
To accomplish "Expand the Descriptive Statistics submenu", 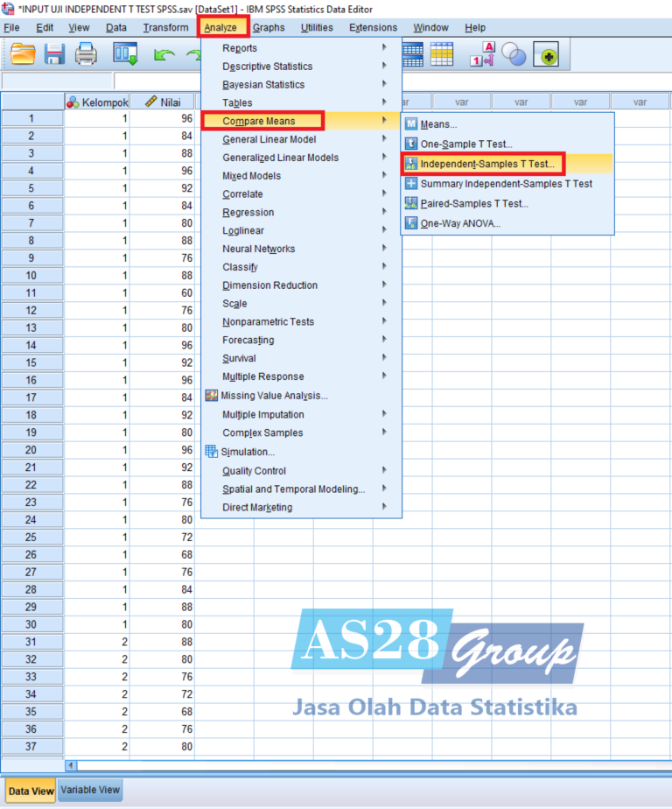I will click(267, 67).
